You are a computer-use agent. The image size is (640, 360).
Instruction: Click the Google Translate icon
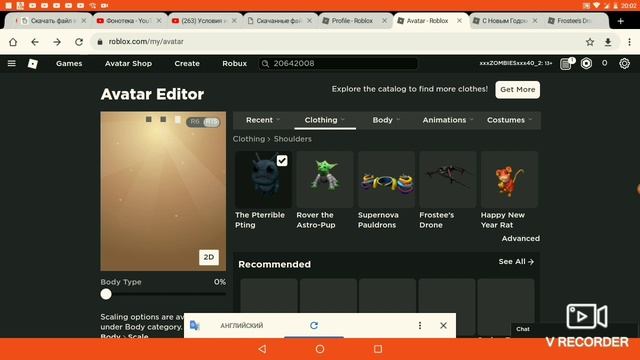pyautogui.click(x=195, y=325)
